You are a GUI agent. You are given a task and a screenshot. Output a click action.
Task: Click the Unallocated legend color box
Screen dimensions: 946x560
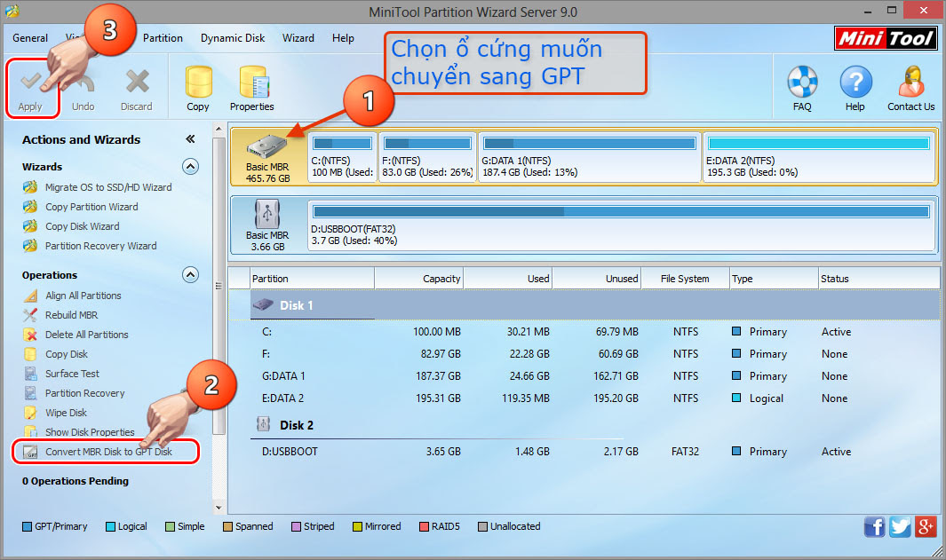pyautogui.click(x=482, y=527)
